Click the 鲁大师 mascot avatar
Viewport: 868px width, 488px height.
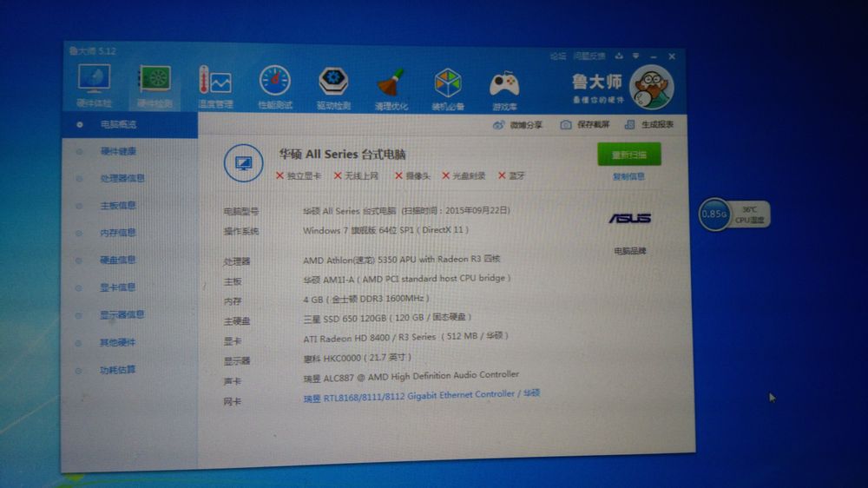(652, 87)
